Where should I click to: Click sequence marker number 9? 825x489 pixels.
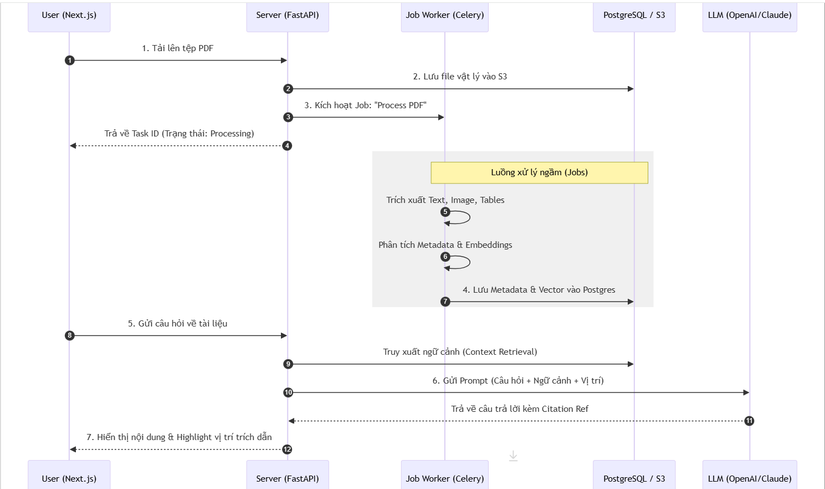pos(288,364)
